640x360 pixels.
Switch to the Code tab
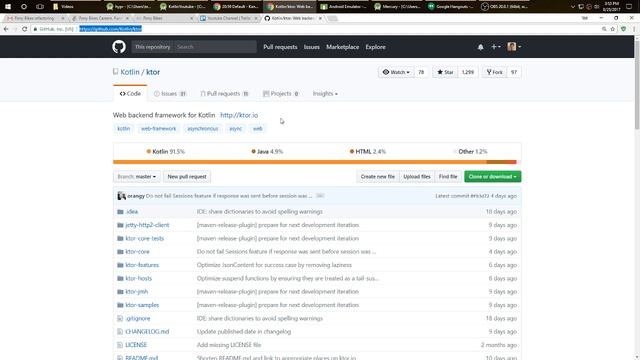pos(130,93)
